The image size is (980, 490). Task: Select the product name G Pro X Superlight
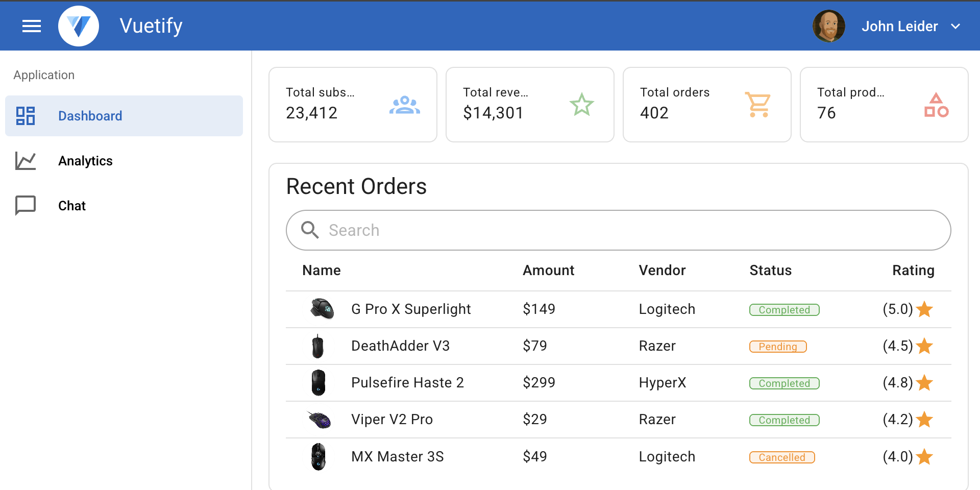click(411, 309)
